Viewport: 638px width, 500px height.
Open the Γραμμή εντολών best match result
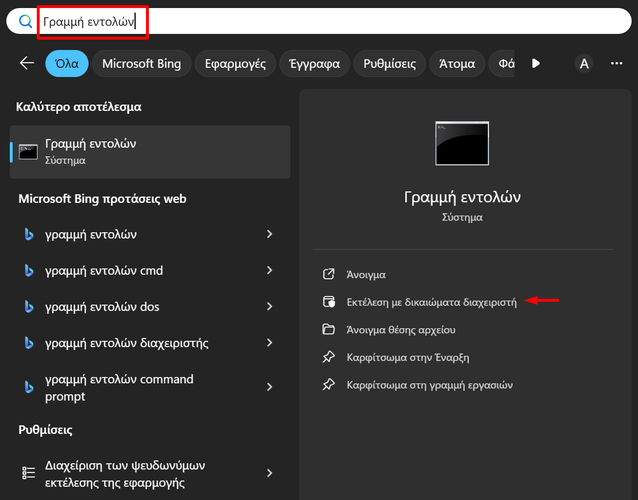pos(150,151)
